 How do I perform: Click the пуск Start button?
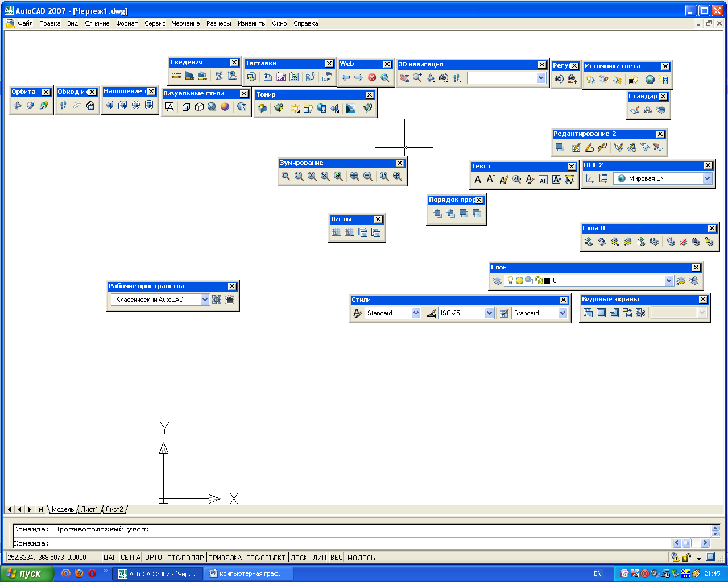27,573
